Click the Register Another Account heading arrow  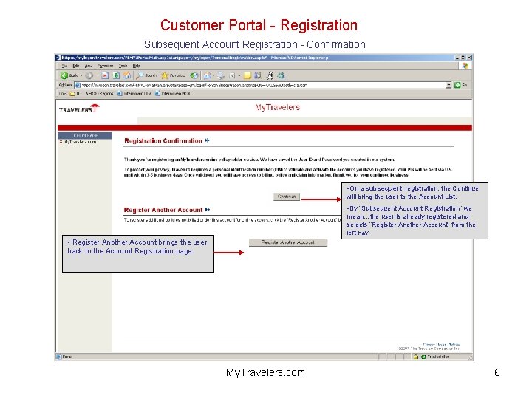208,210
